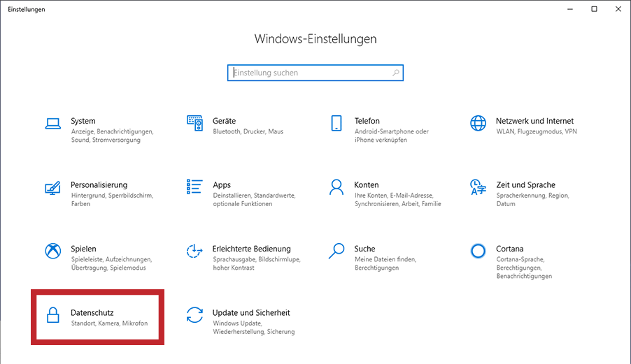This screenshot has width=631, height=364.
Task: Click the Datenschutz lock icon
Action: 52,315
